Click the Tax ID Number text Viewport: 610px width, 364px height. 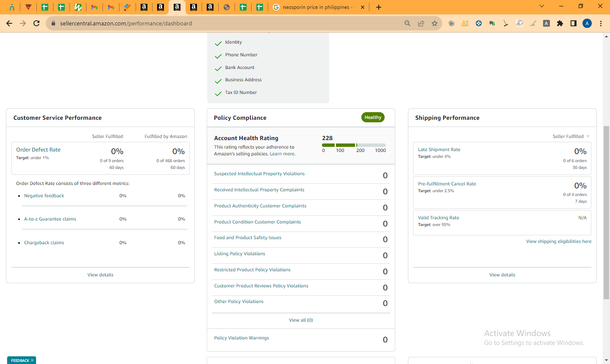[x=241, y=92]
